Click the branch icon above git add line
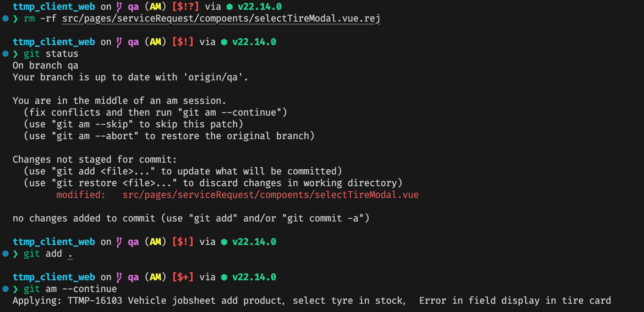 [120, 242]
